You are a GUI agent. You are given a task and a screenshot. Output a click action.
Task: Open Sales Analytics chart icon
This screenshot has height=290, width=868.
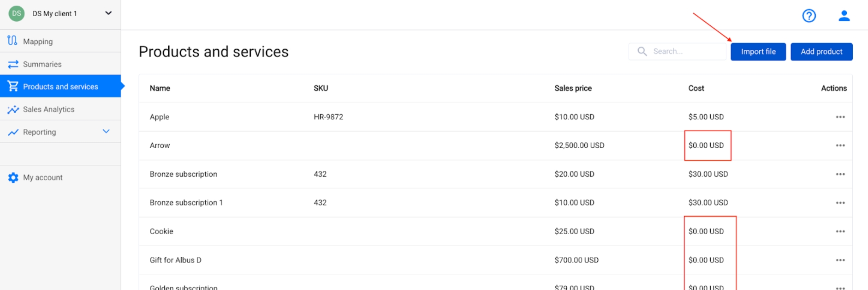coord(13,109)
